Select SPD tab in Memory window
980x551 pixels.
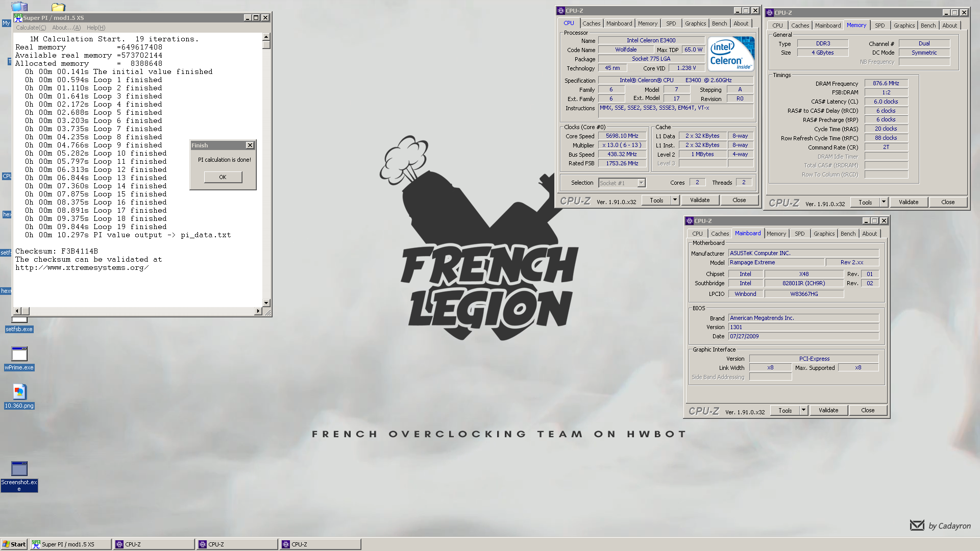pos(879,26)
